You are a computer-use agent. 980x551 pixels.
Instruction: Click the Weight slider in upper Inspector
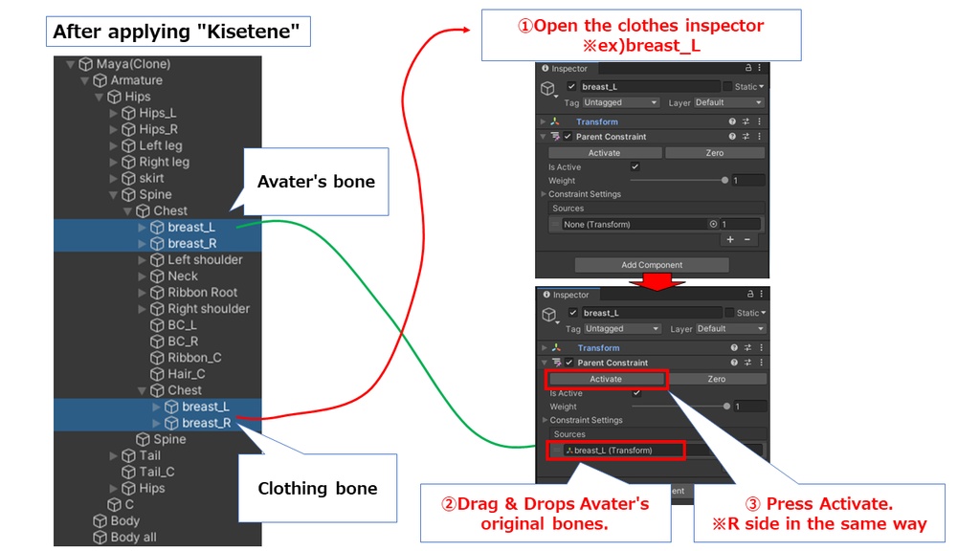tap(679, 180)
